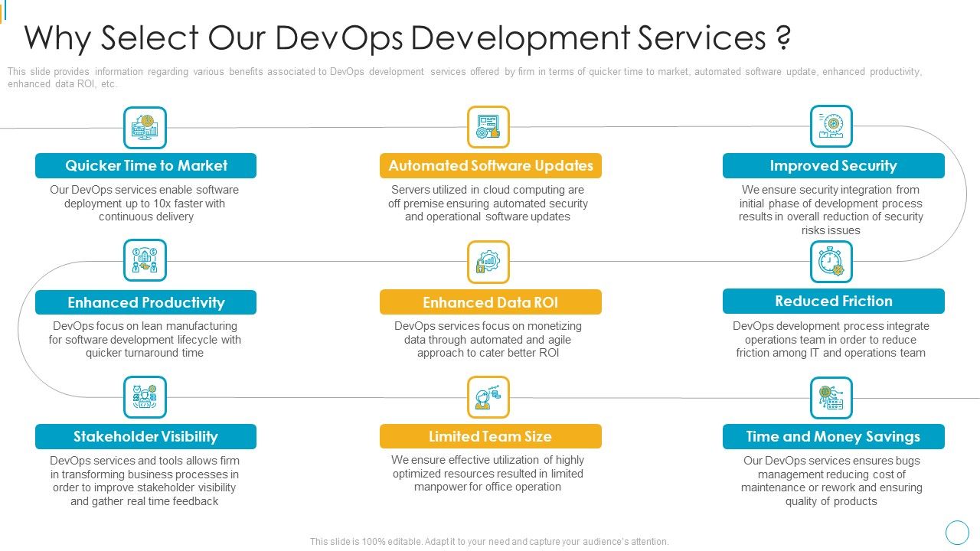This screenshot has height=551, width=980.
Task: Select the Stakeholder Visibility label
Action: pos(145,436)
